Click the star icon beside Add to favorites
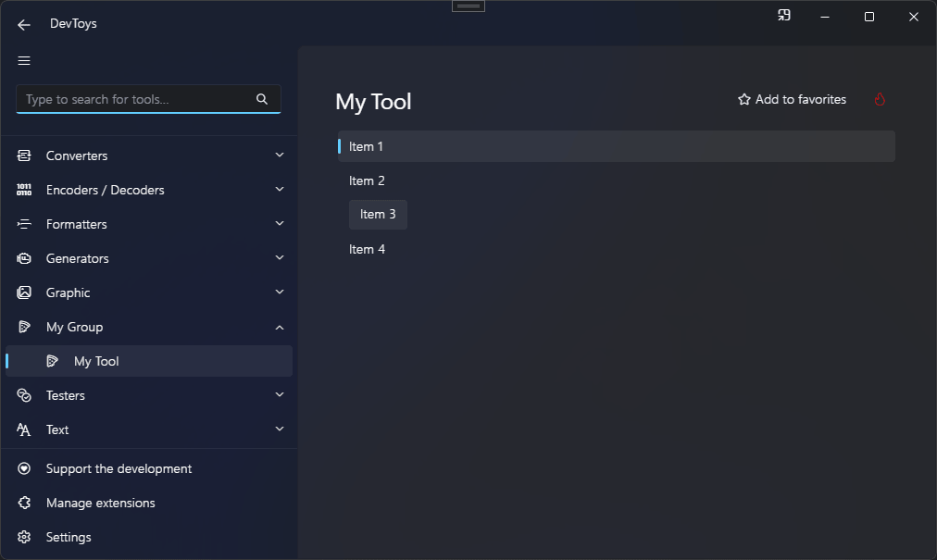This screenshot has height=560, width=937. point(744,99)
